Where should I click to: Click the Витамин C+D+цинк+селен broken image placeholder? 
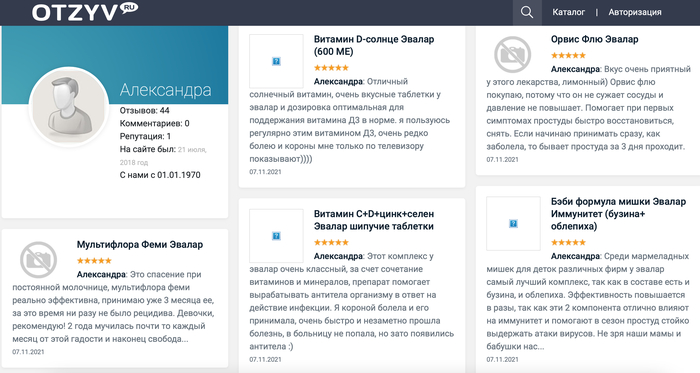[x=276, y=236]
